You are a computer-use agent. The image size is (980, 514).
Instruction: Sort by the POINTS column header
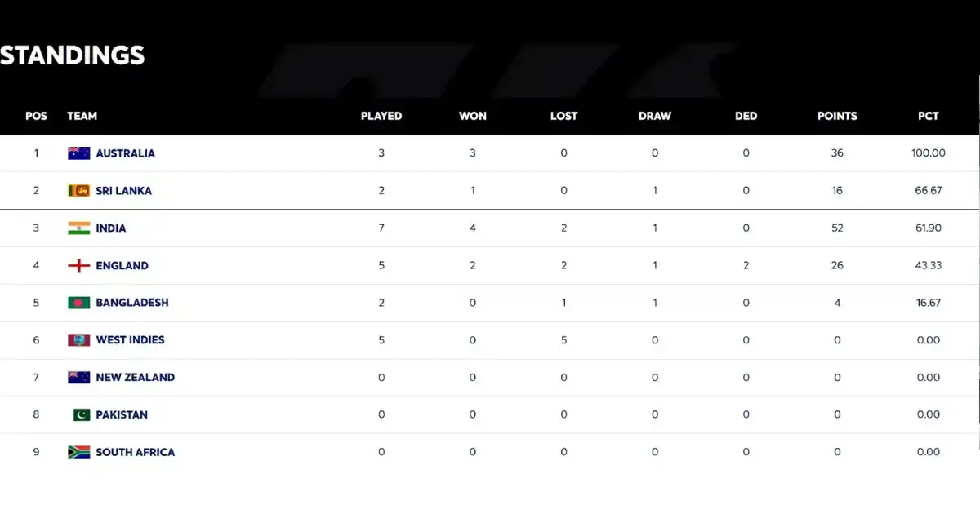point(837,116)
